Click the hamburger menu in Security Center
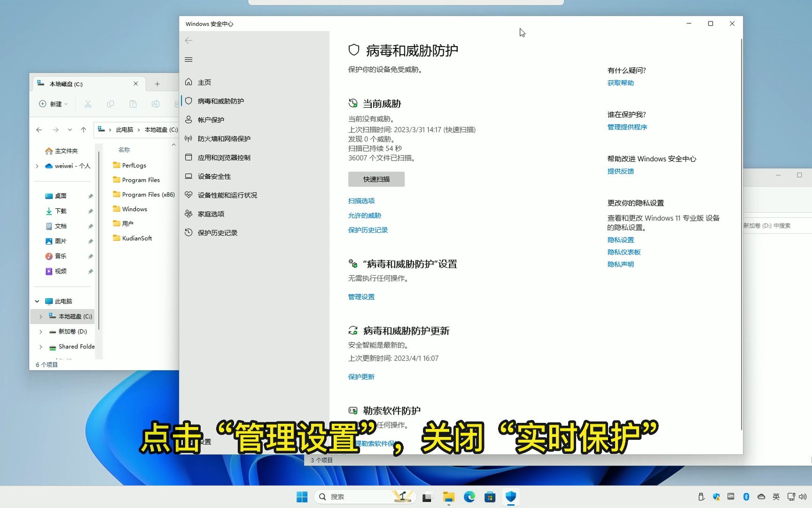This screenshot has height=508, width=812. click(x=188, y=59)
